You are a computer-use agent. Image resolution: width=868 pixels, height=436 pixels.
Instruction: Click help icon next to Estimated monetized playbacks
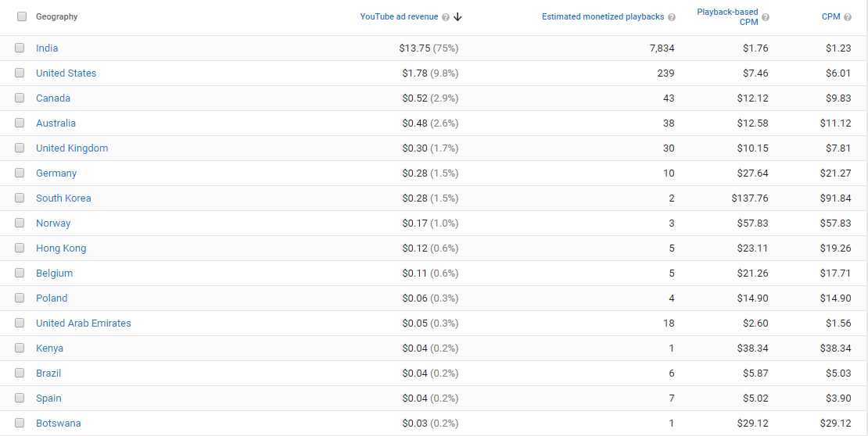[672, 17]
